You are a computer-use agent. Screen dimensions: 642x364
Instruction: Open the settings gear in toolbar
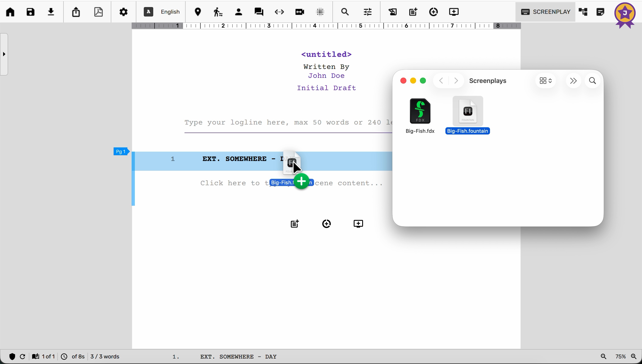[124, 12]
